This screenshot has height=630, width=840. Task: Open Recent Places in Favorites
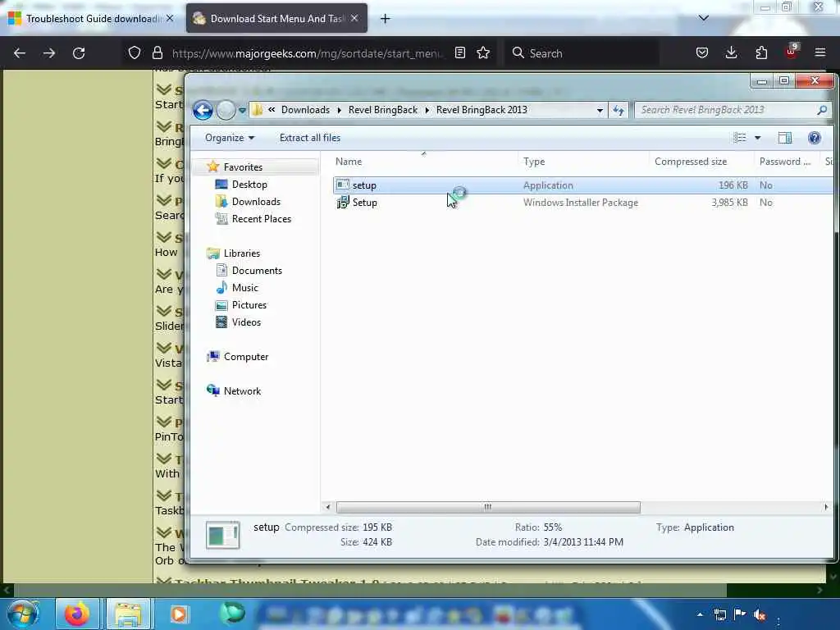click(262, 218)
